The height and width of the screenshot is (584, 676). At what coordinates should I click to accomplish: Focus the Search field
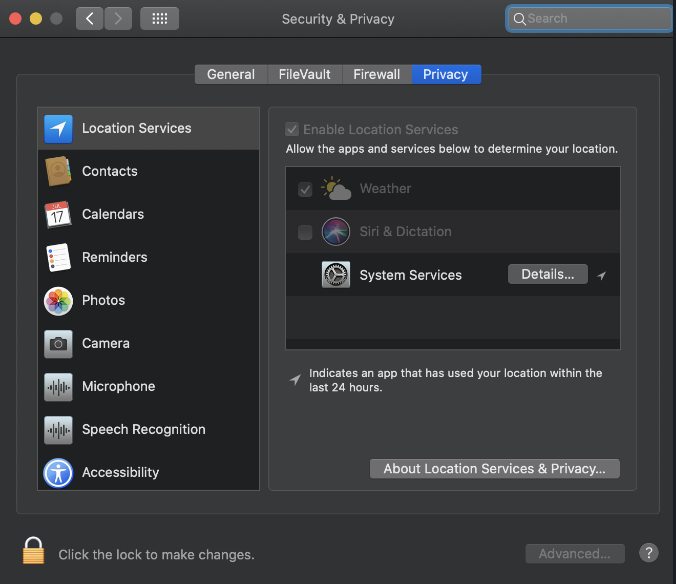tap(589, 19)
